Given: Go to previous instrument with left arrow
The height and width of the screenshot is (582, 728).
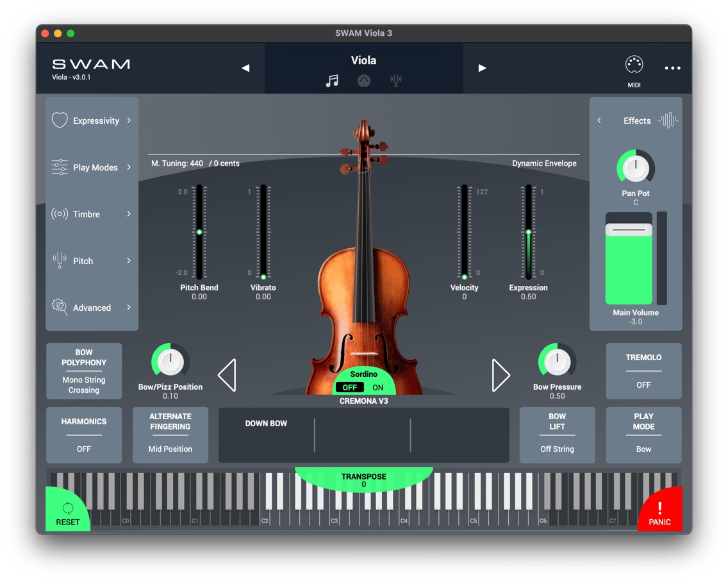Looking at the screenshot, I should point(245,68).
